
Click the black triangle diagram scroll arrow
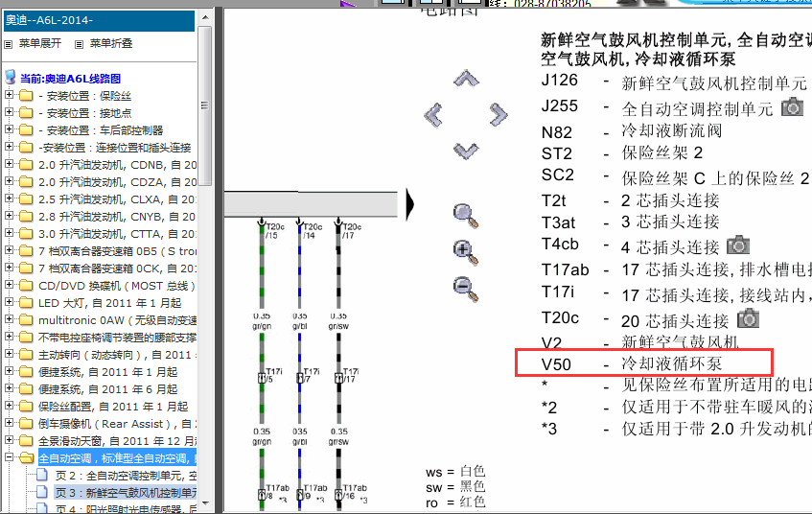tap(410, 204)
